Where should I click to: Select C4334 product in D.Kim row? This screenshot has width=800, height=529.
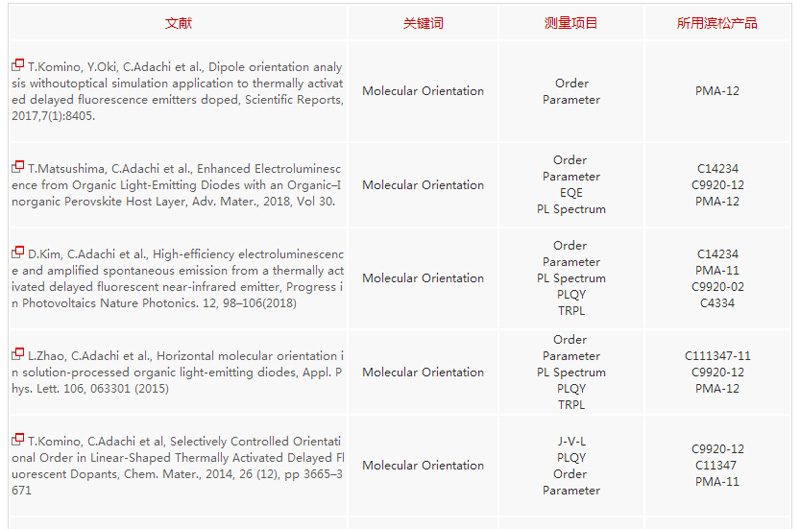(717, 303)
